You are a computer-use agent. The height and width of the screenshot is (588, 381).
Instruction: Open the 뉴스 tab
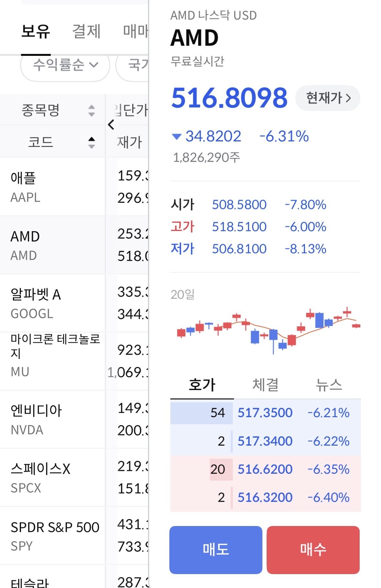(329, 385)
